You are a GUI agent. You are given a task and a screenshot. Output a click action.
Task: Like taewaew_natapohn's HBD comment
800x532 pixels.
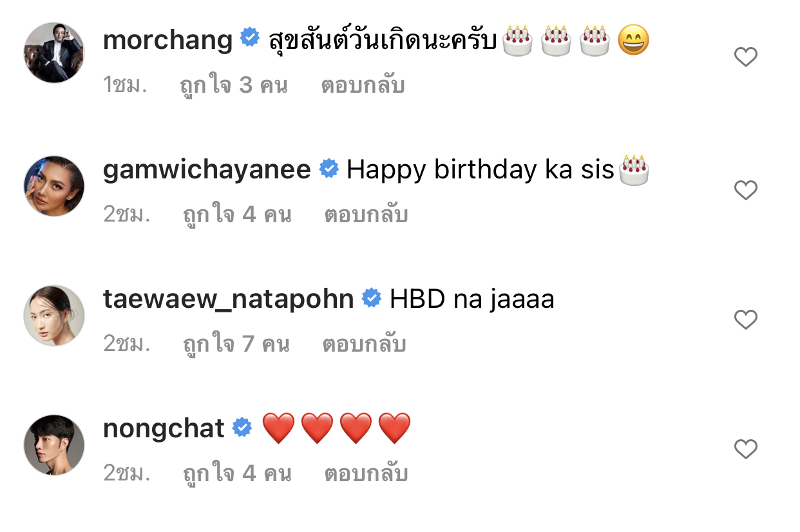[x=746, y=319]
